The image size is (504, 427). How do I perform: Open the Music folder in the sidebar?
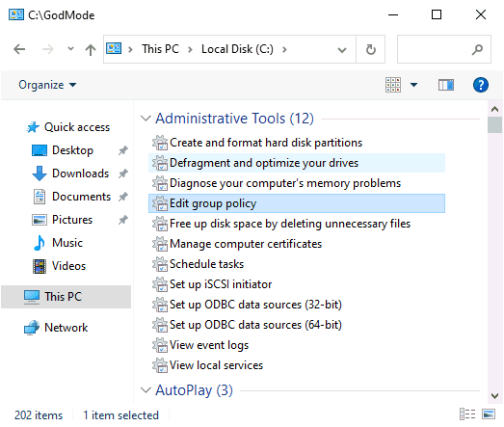[x=67, y=243]
